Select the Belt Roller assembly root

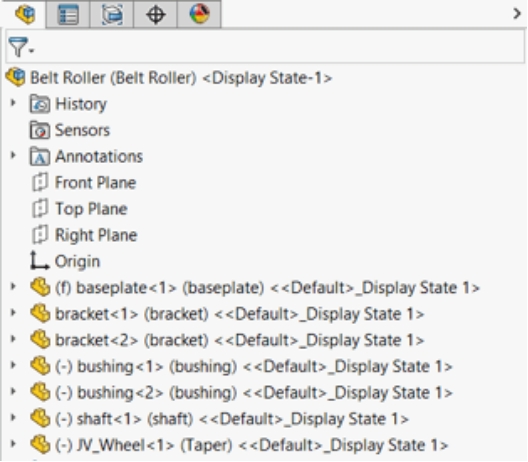tap(169, 77)
